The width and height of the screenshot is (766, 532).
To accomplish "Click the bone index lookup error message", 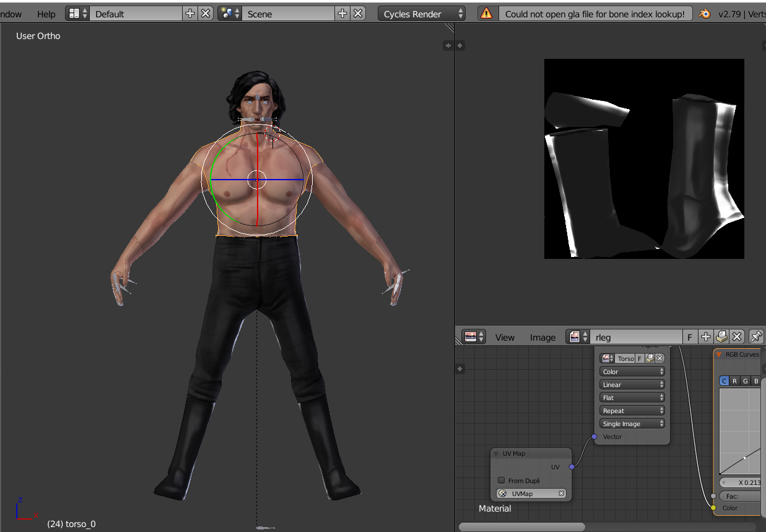I will tap(595, 14).
